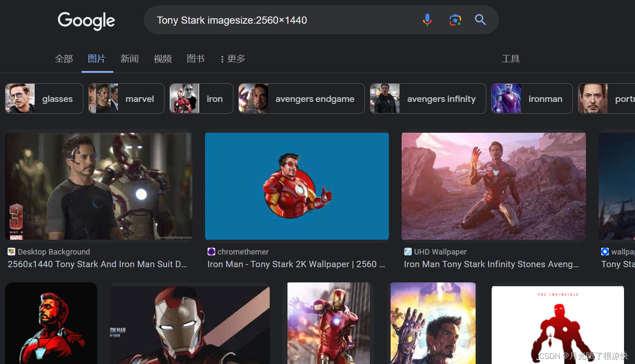Pick the ironman suggestion chip
The width and height of the screenshot is (635, 364).
coord(532,99)
